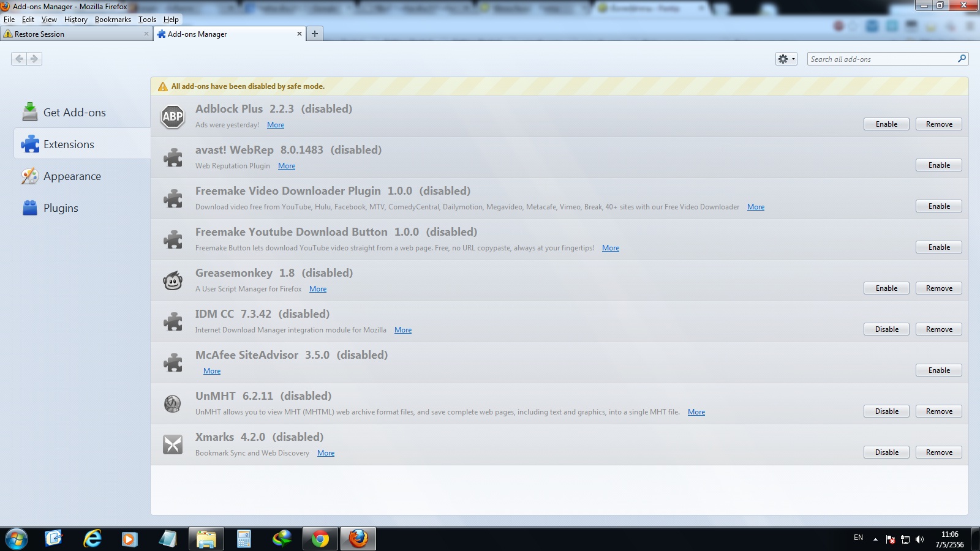This screenshot has width=980, height=551.
Task: Click the avast! WebRep puzzle icon
Action: (173, 157)
